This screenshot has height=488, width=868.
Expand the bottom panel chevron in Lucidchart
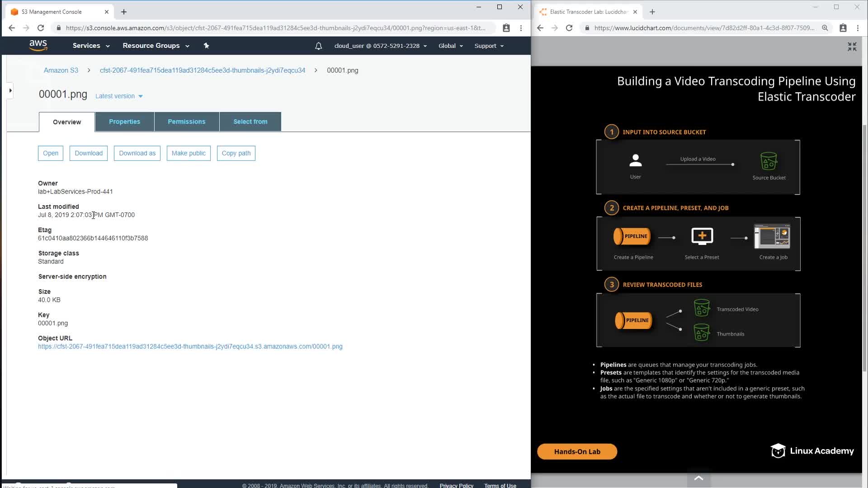point(698,478)
